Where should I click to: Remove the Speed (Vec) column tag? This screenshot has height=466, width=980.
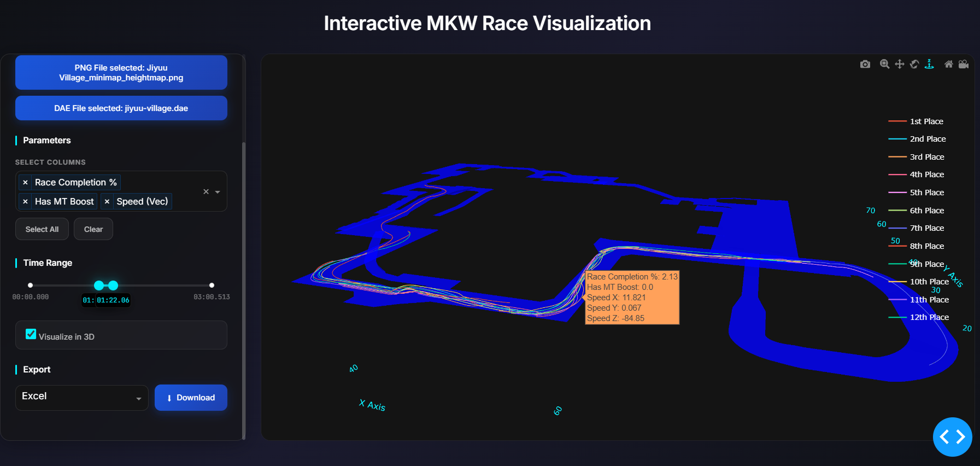[107, 202]
